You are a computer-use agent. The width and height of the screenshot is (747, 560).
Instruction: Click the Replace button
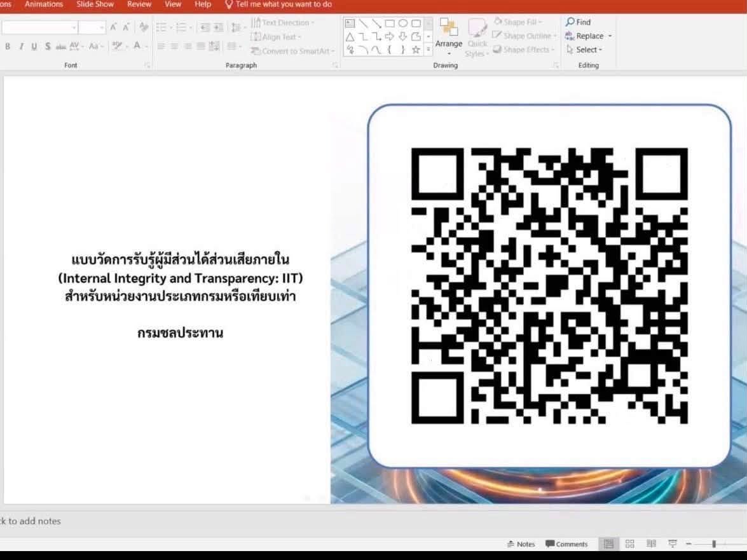(588, 36)
